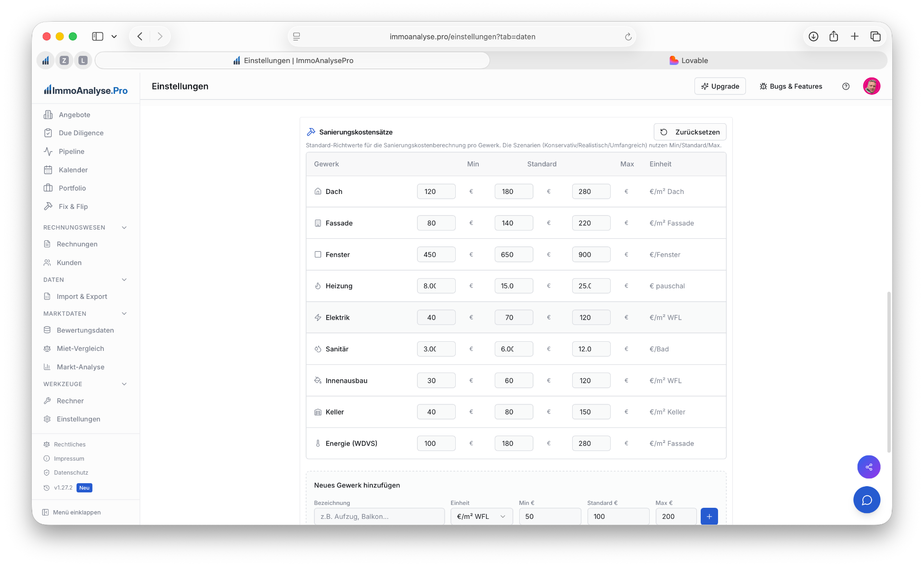
Task: Click the Fenster square icon
Action: click(x=318, y=255)
